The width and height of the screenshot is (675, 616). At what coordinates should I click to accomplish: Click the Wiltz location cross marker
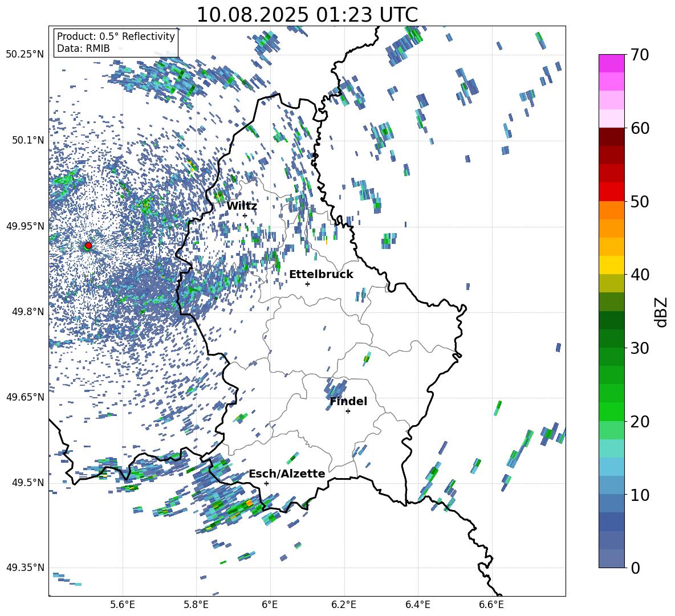pyautogui.click(x=245, y=216)
